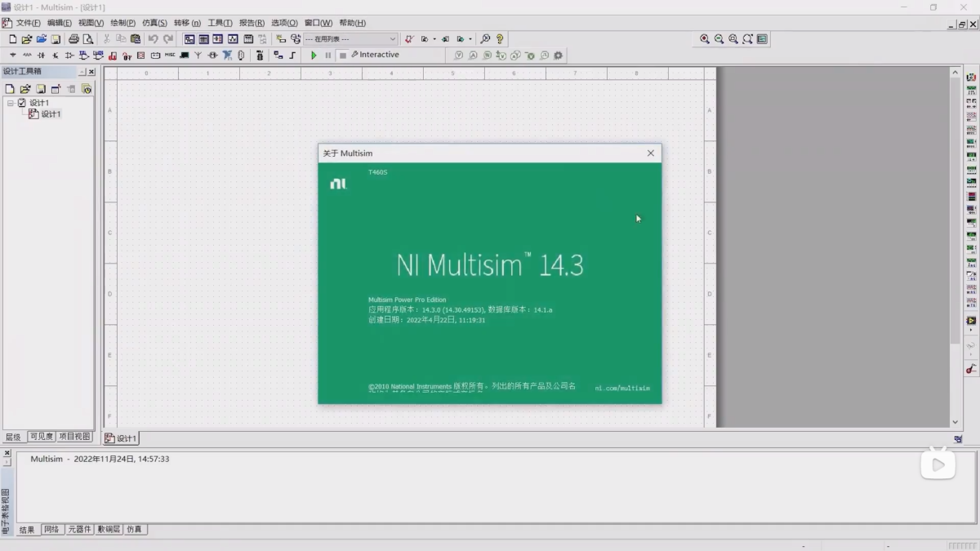Switch to 仿真 tab in spreadsheet view
This screenshot has height=551, width=980.
134,530
